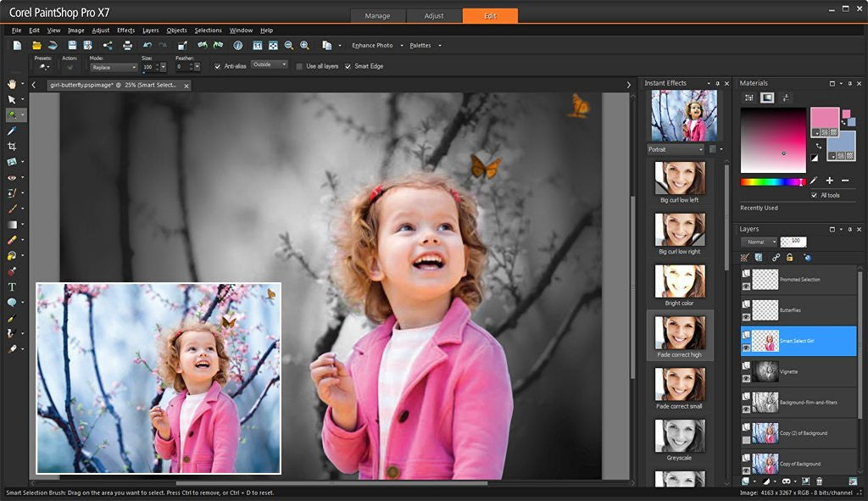Screen dimensions: 868x501
Task: Click the Undo arrow icon
Action: click(x=147, y=45)
